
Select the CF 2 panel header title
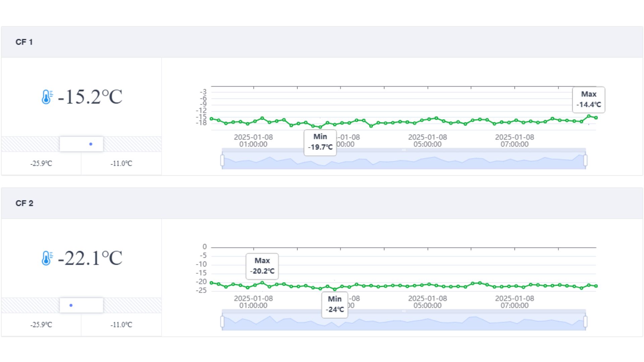(24, 203)
